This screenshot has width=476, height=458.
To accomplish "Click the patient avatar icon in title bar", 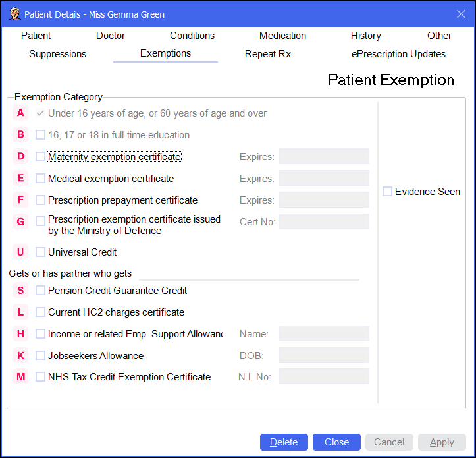I will pyautogui.click(x=13, y=14).
